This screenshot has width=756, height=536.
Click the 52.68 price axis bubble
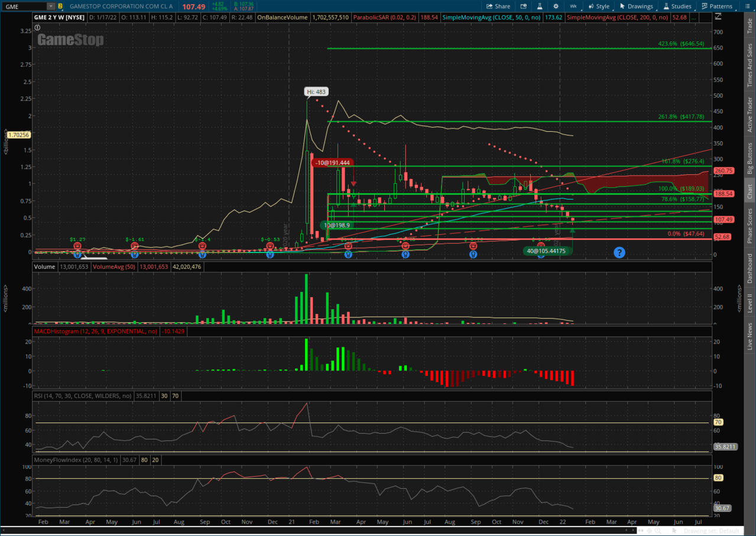coord(722,237)
